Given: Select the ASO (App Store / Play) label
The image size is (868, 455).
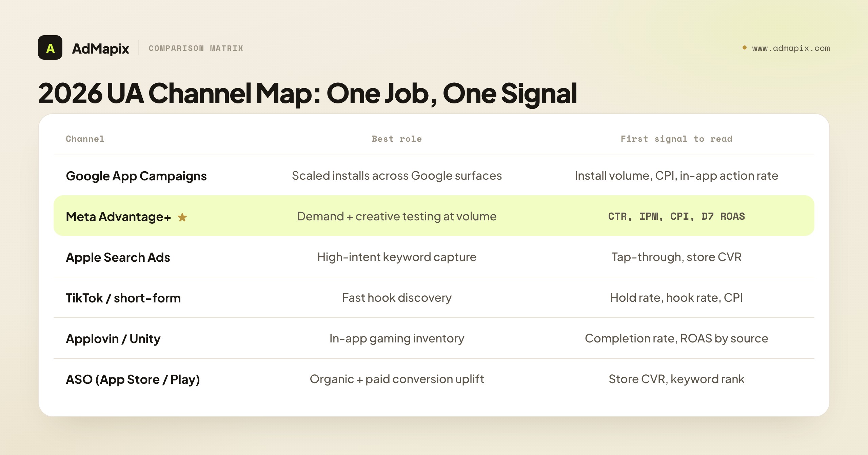Looking at the screenshot, I should pyautogui.click(x=133, y=379).
